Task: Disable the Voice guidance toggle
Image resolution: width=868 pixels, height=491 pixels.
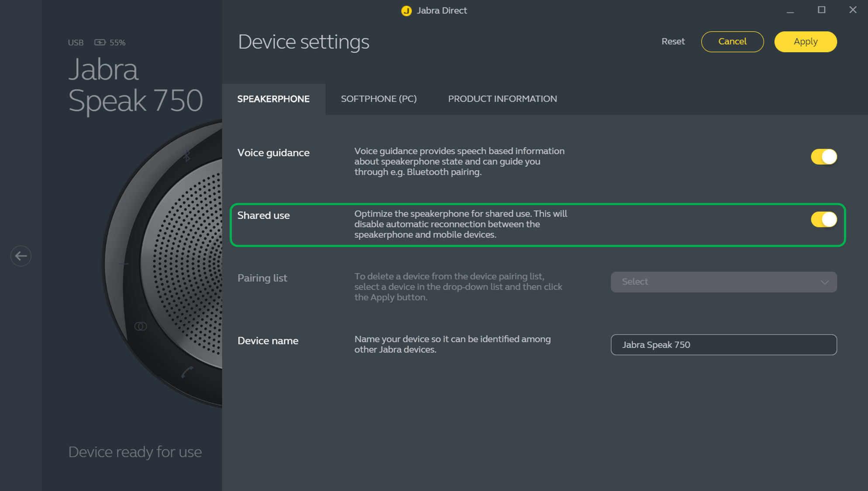Action: tap(823, 157)
